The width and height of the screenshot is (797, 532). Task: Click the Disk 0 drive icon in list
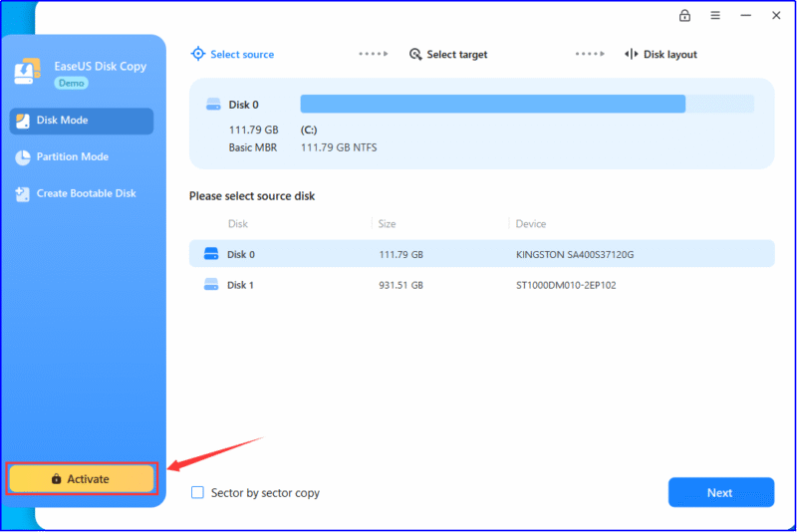tap(211, 254)
